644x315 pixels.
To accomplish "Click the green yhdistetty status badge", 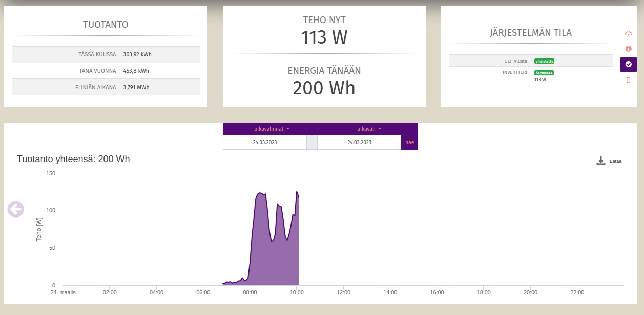I will (x=544, y=61).
